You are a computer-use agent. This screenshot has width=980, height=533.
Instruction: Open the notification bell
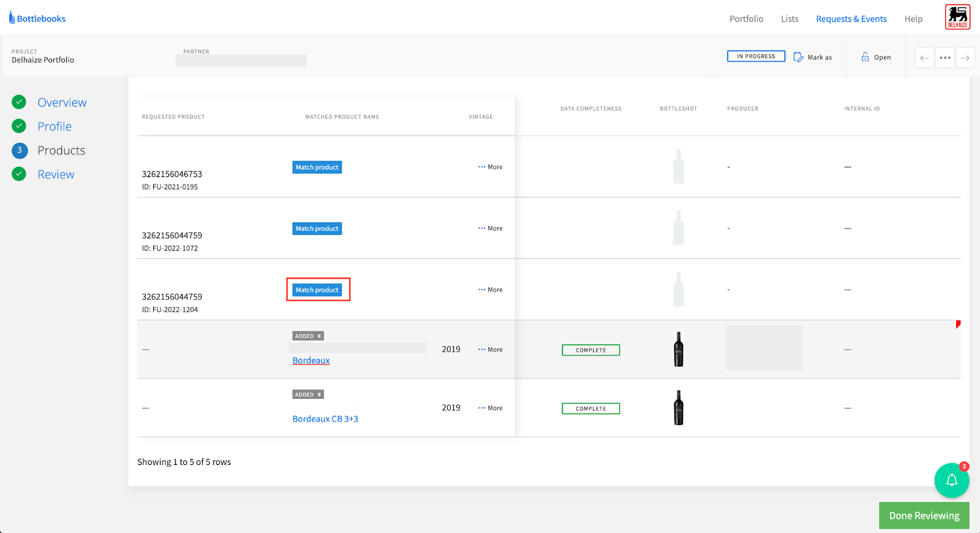952,480
